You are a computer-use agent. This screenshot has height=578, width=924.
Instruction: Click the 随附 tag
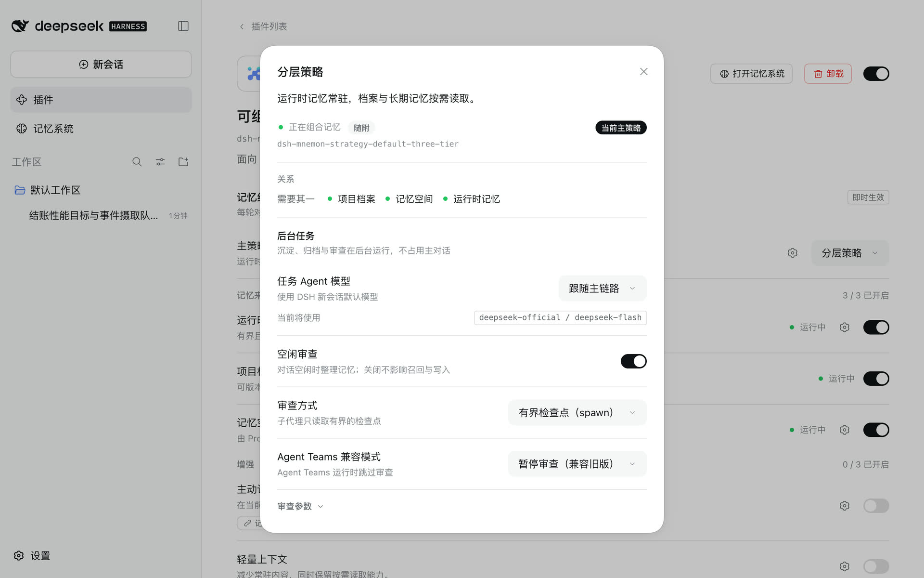(361, 128)
